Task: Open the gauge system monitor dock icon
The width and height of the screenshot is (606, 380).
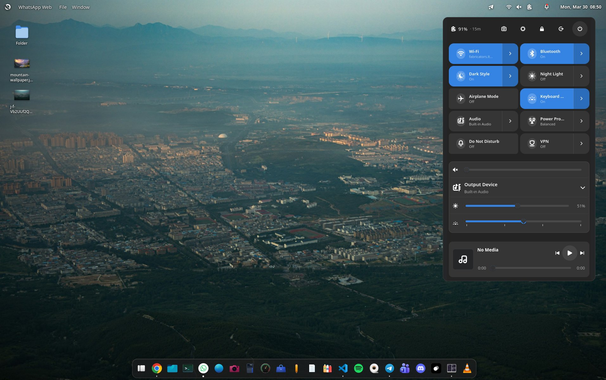Action: point(265,368)
